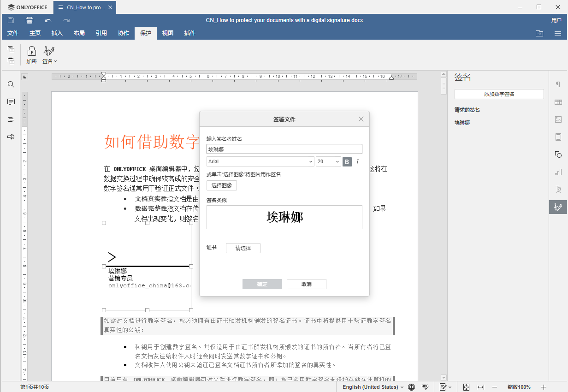Open the Search panel in left sidebar
The width and height of the screenshot is (568, 392).
[11, 84]
